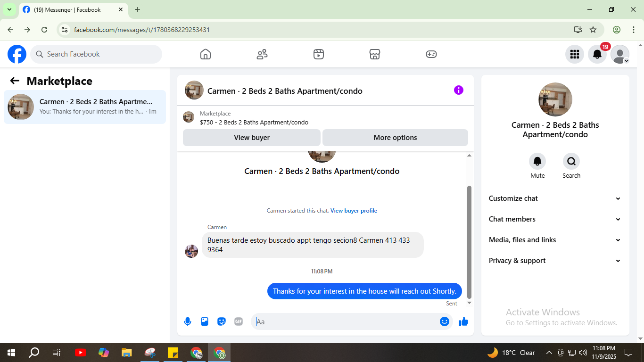Open the volume control in system tray
Image resolution: width=644 pixels, height=362 pixels.
pos(583,353)
